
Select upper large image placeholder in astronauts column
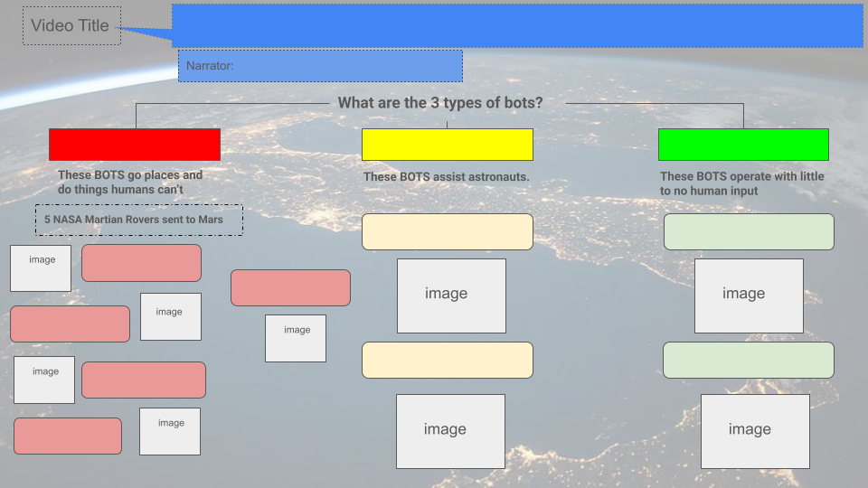click(x=451, y=296)
